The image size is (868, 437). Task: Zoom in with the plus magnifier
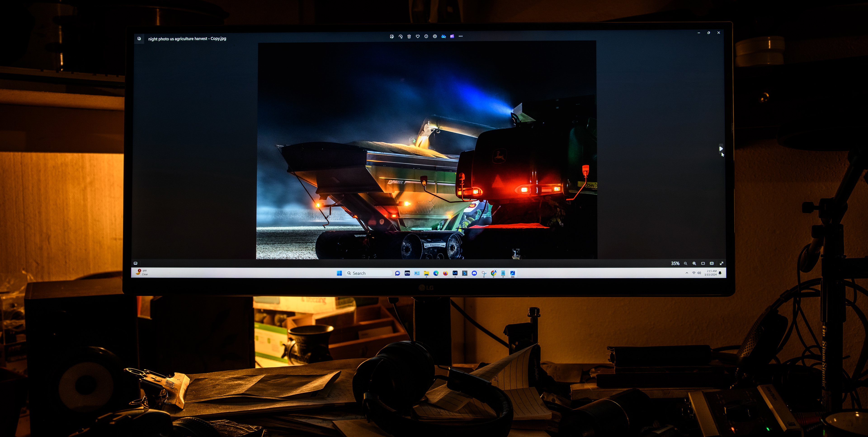click(694, 263)
